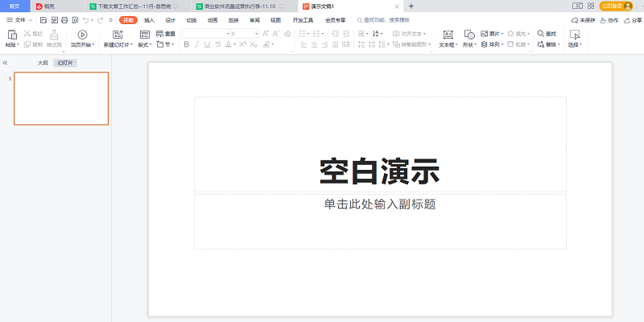Click the 重置 reset layout button
Screen dimensions: 644x322
click(165, 34)
